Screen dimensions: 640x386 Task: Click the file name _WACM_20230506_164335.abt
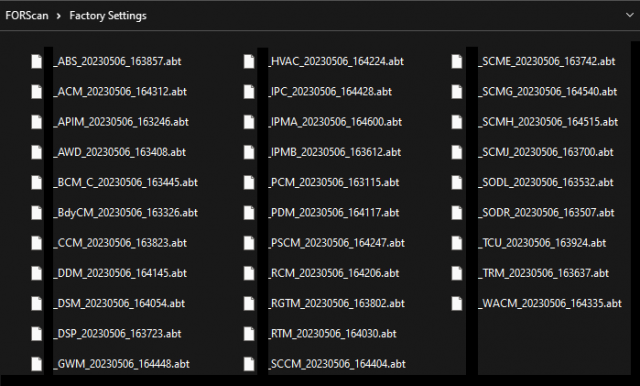pyautogui.click(x=550, y=303)
